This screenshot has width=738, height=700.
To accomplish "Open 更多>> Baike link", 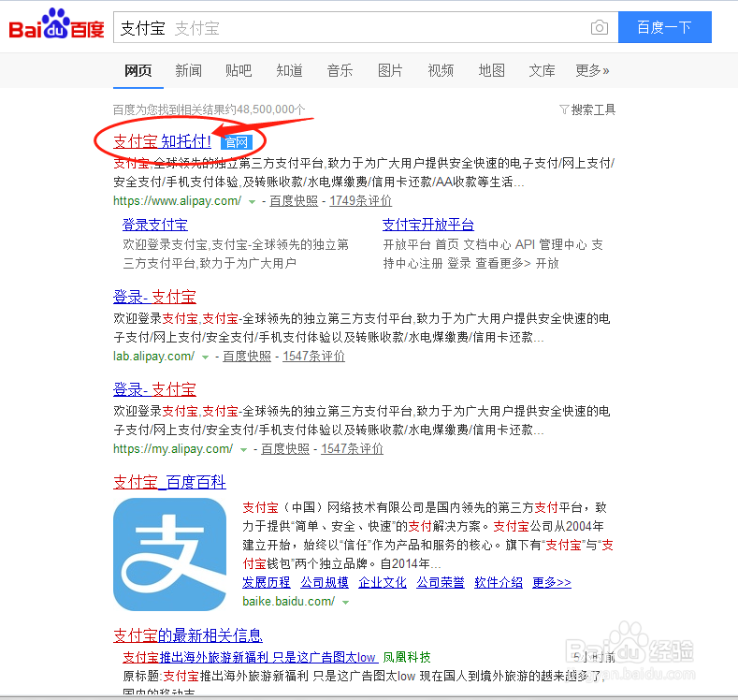I will pos(552,583).
